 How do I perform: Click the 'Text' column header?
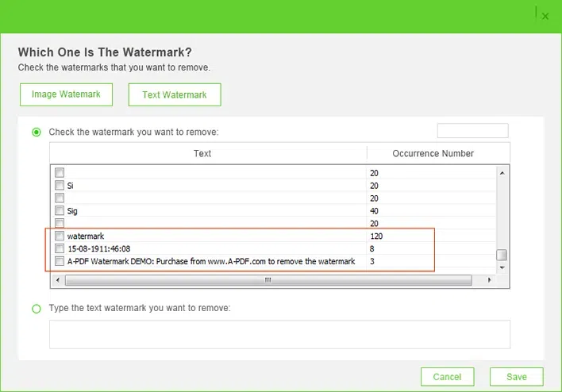[x=202, y=153]
